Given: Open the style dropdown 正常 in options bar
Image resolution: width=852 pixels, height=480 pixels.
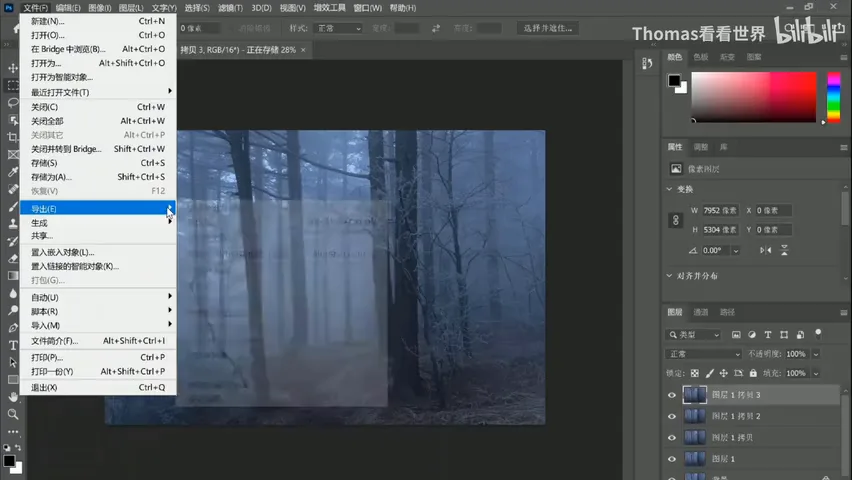Looking at the screenshot, I should click(x=338, y=28).
